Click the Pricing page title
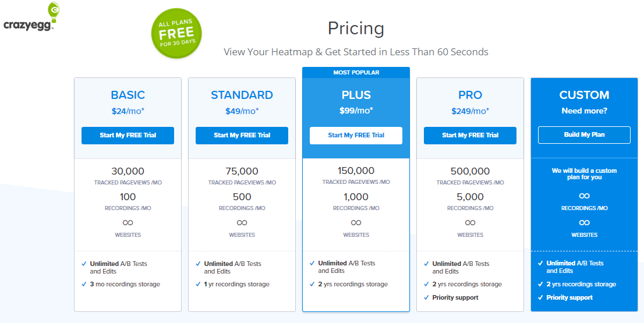The width and height of the screenshot is (644, 323). [x=356, y=29]
